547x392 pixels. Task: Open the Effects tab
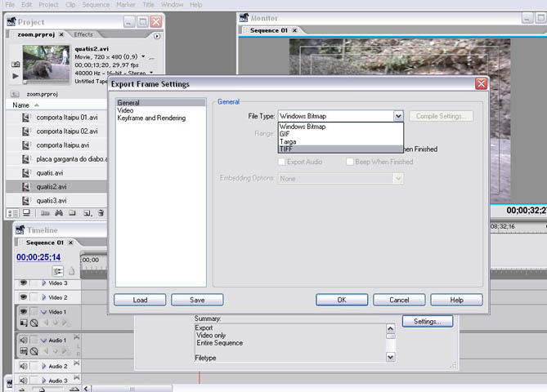tap(83, 34)
